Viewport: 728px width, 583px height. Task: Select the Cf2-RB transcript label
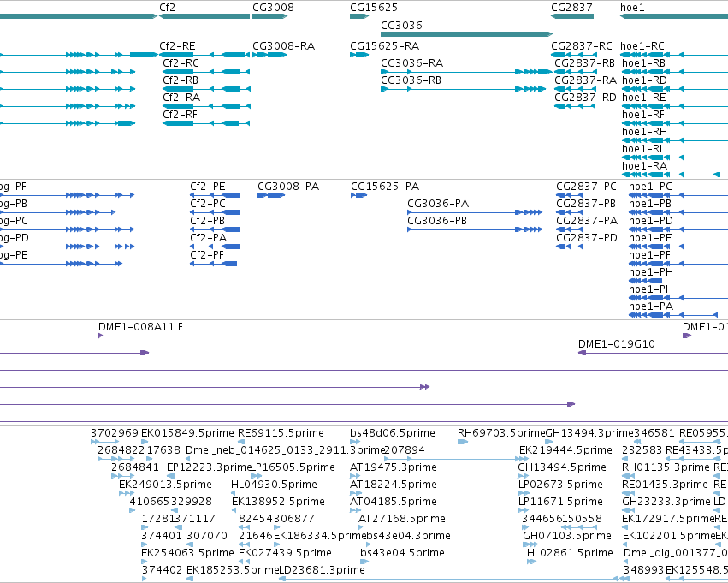(x=181, y=80)
